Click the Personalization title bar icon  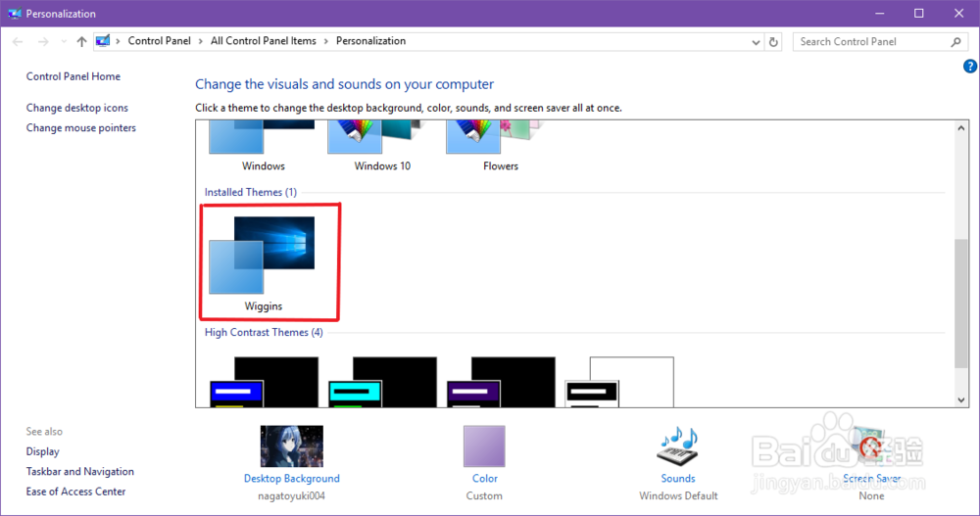14,13
